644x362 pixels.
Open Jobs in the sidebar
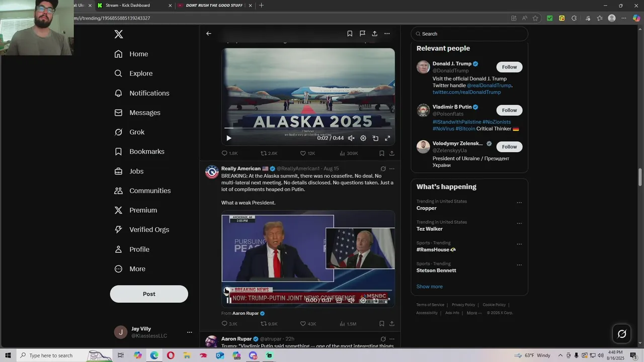129,171
